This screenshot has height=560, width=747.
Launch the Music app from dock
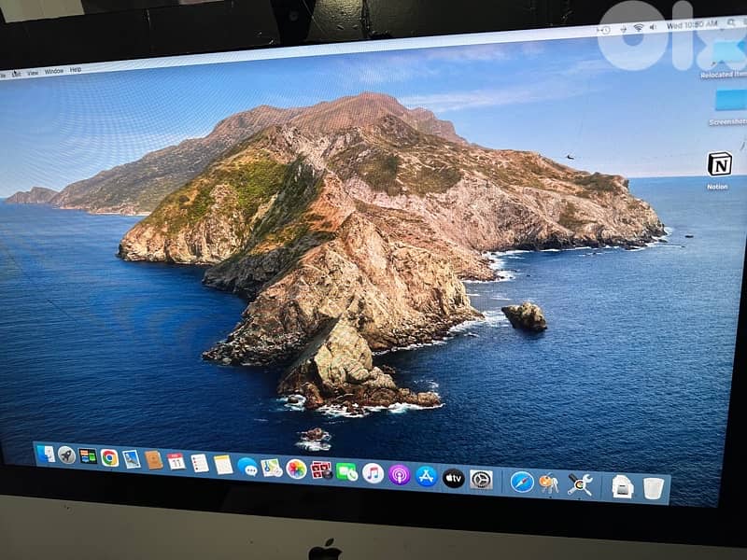tap(373, 473)
